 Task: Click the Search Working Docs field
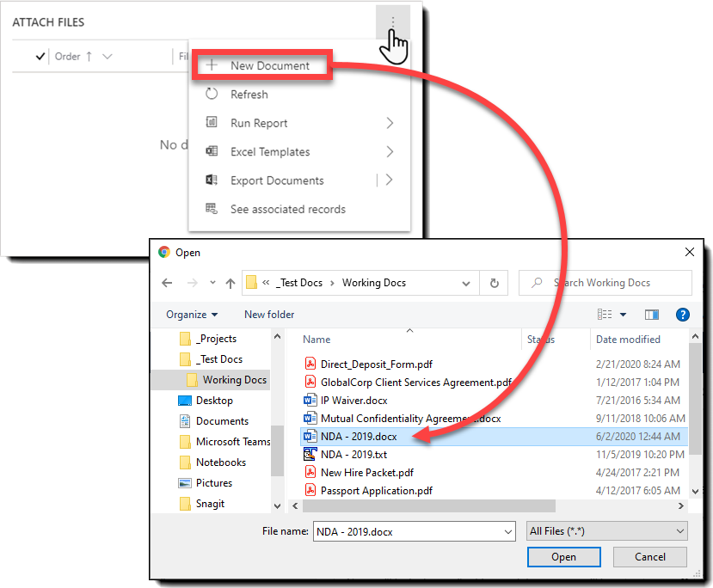(605, 283)
